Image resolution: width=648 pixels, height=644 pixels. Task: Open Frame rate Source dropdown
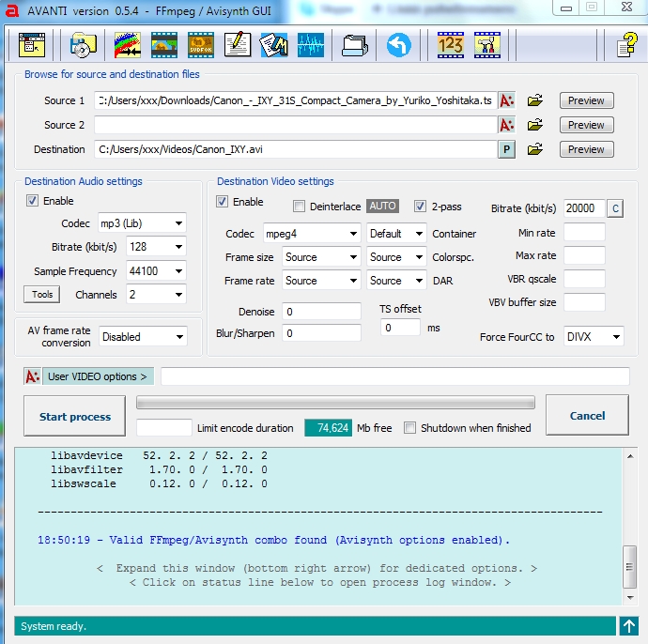click(x=321, y=281)
